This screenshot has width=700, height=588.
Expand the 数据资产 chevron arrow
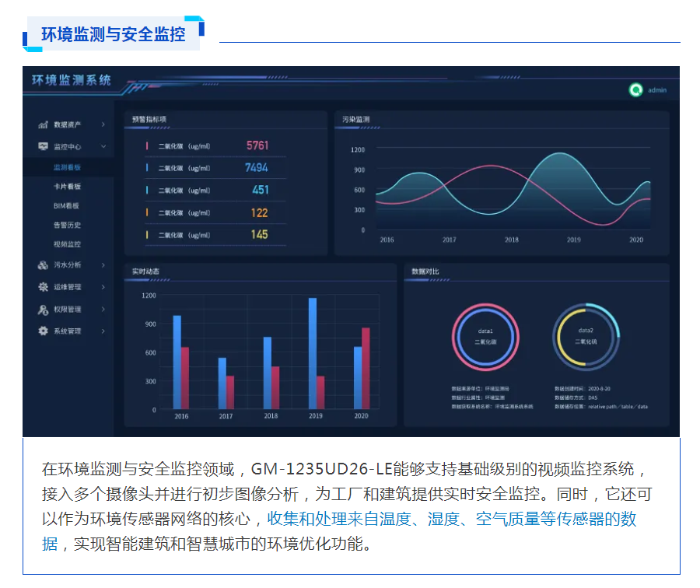click(103, 124)
